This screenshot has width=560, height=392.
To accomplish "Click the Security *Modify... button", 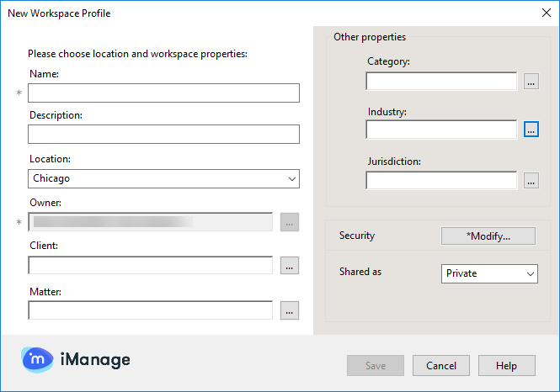I will click(x=488, y=236).
